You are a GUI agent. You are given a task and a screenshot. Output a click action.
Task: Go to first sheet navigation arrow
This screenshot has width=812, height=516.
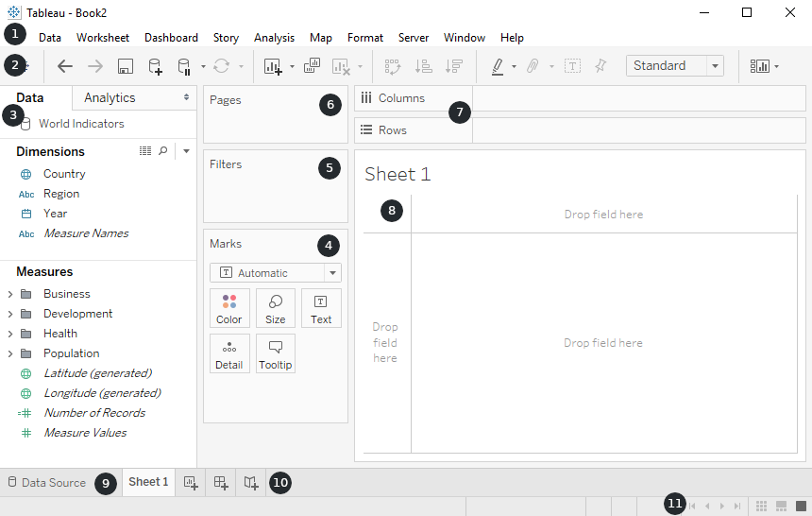[692, 507]
